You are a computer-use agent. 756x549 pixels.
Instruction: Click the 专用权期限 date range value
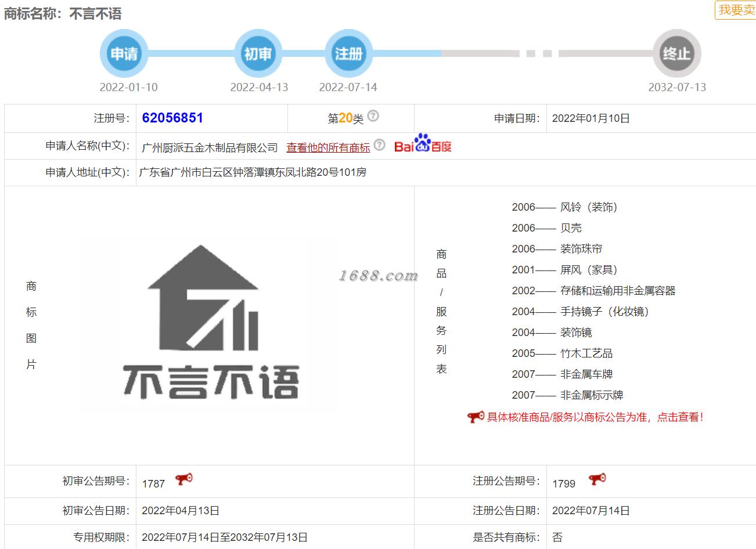click(x=225, y=537)
